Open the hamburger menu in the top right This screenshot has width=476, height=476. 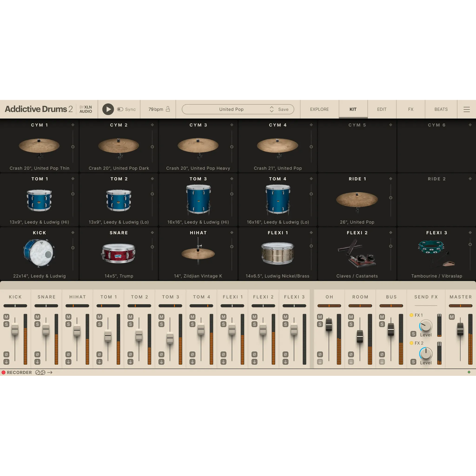467,109
